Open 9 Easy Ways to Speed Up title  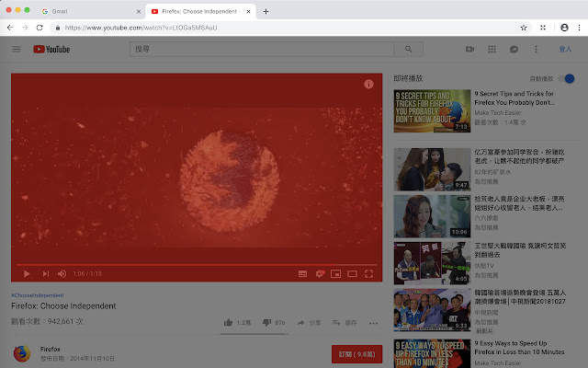[x=519, y=348]
